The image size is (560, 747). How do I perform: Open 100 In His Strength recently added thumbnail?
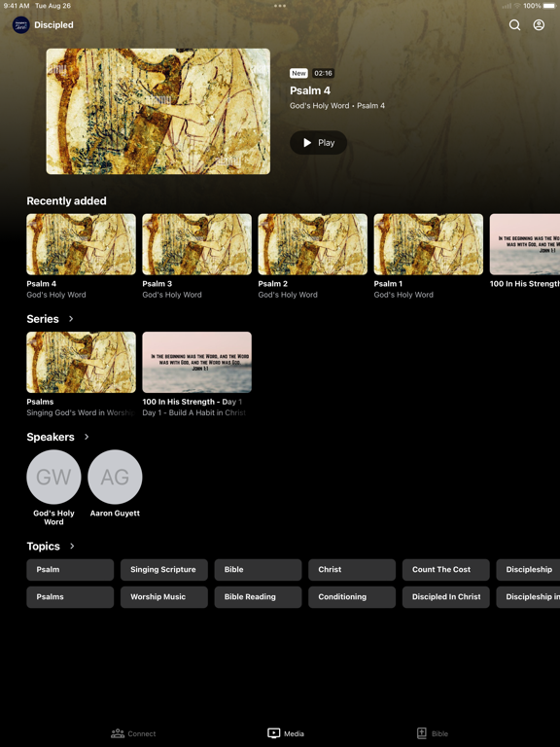pyautogui.click(x=525, y=244)
